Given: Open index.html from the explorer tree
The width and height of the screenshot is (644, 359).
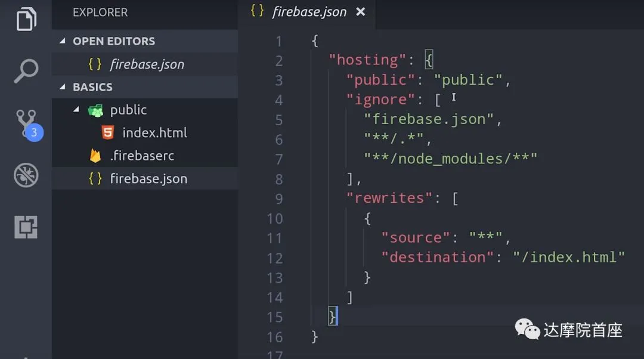Looking at the screenshot, I should point(145,132).
